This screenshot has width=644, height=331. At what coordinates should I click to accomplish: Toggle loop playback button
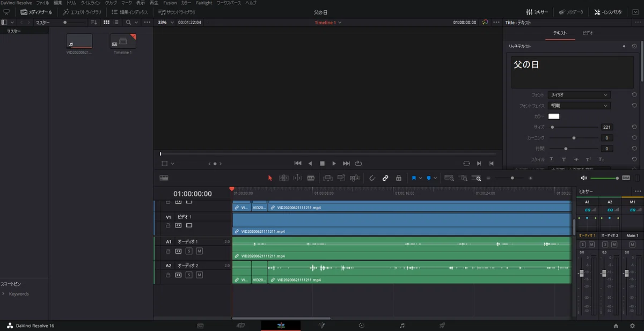pos(358,163)
